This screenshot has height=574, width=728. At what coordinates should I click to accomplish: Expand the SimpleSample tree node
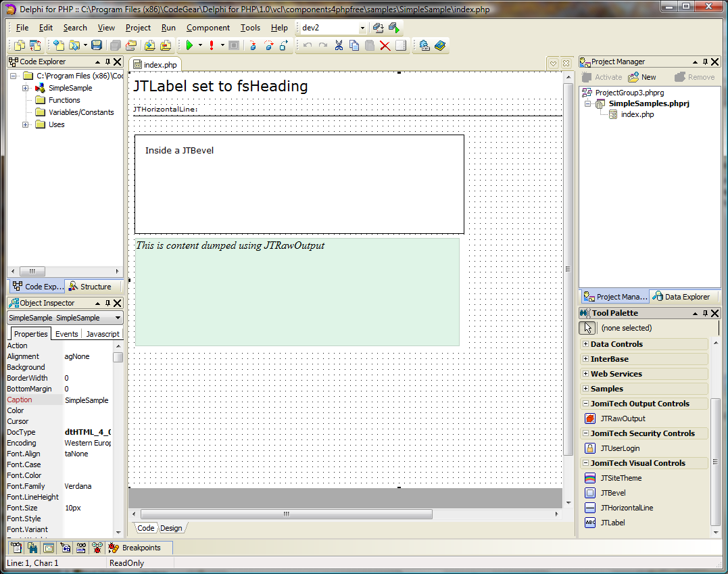[26, 89]
